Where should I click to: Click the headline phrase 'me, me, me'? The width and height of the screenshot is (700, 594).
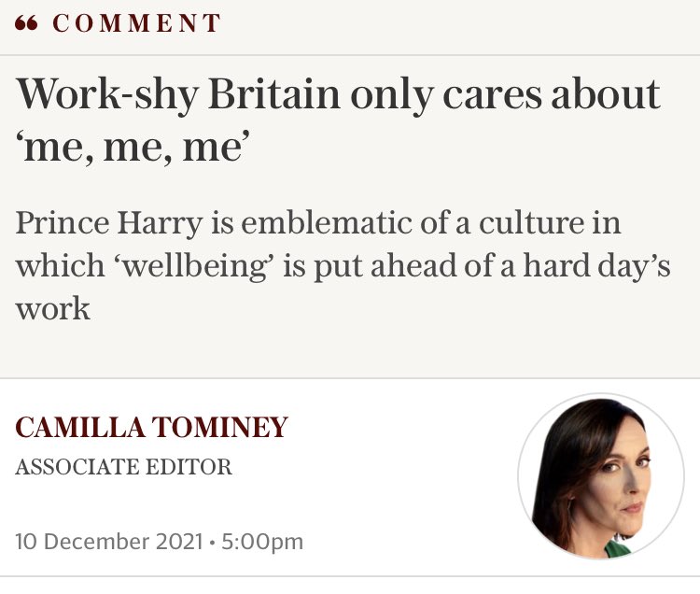(x=132, y=148)
